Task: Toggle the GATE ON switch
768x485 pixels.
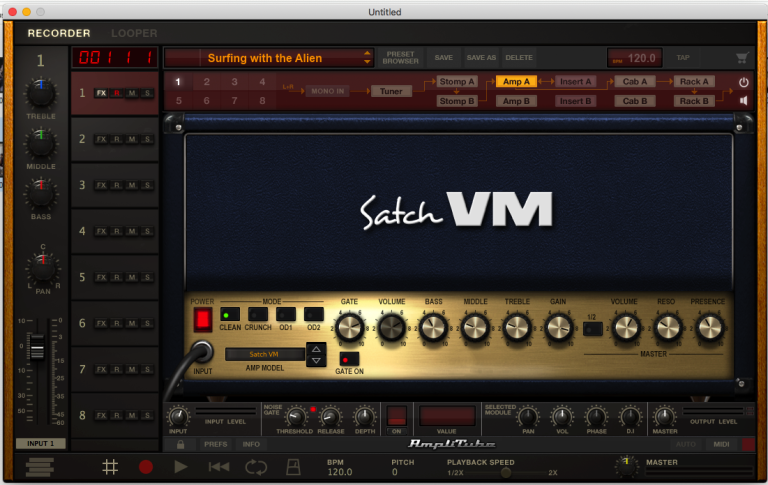Action: [x=349, y=360]
